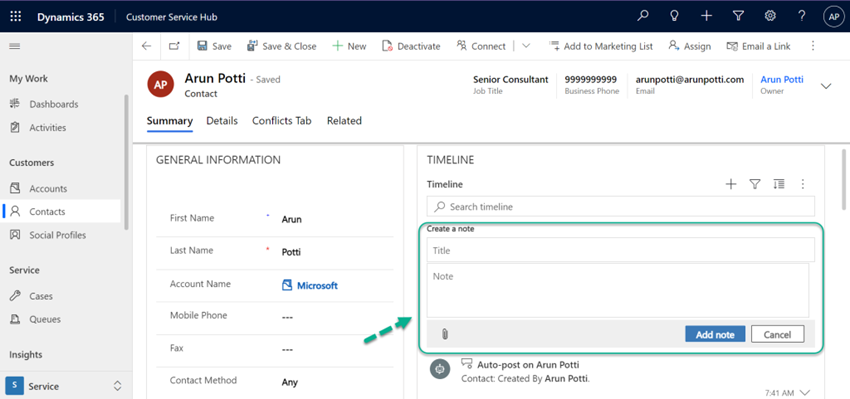This screenshot has width=850, height=399.
Task: Expand the header fields chevron
Action: [x=826, y=86]
